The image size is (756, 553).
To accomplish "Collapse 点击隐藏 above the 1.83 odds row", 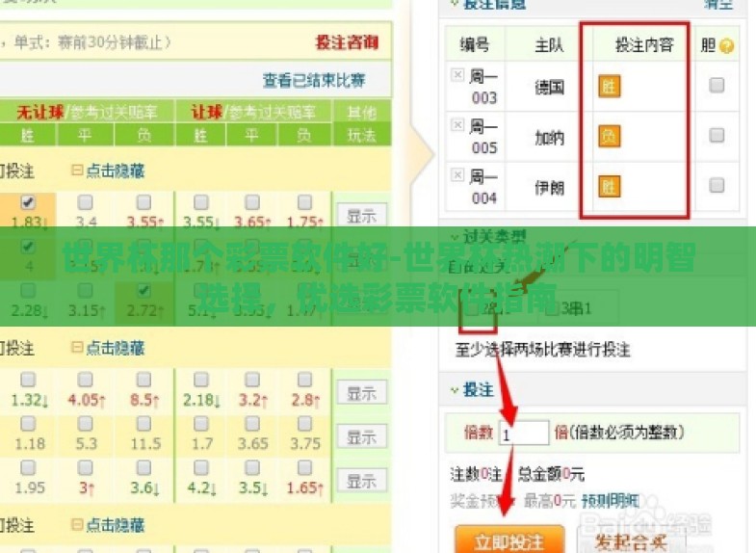I will [109, 171].
